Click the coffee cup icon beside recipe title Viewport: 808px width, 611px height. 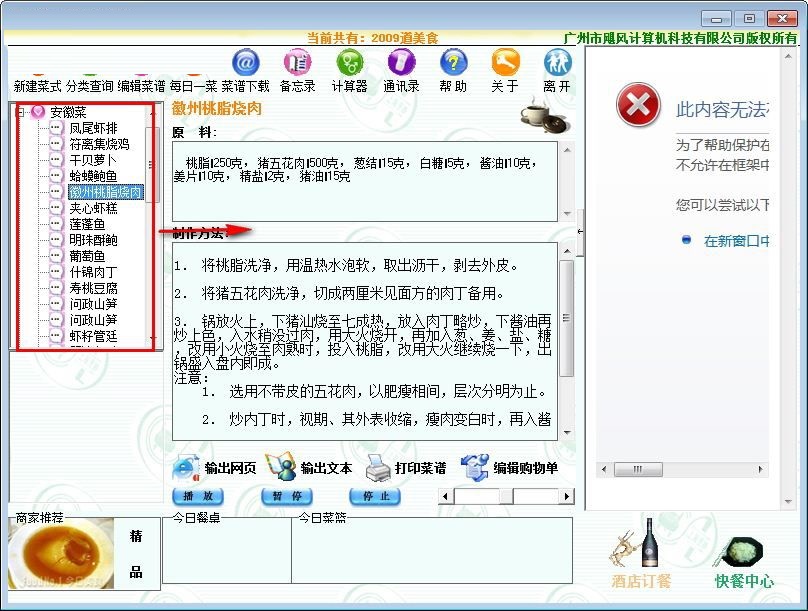coord(545,114)
